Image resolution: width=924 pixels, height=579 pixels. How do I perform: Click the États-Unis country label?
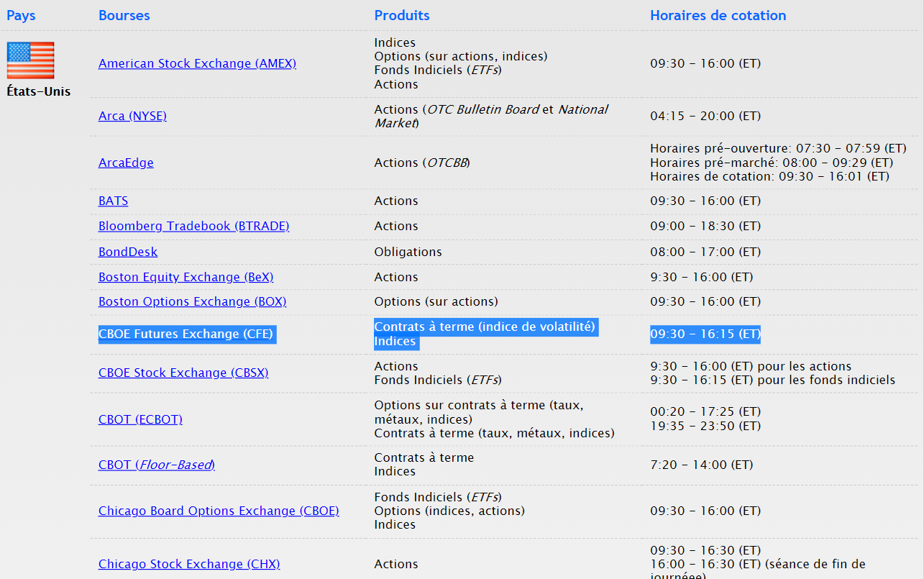click(39, 91)
